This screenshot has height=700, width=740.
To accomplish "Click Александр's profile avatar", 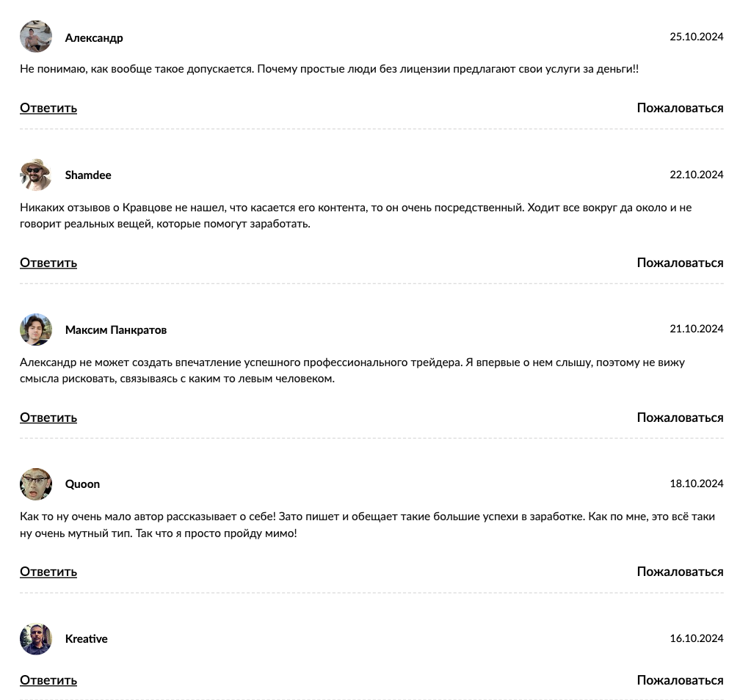I will 36,37.
